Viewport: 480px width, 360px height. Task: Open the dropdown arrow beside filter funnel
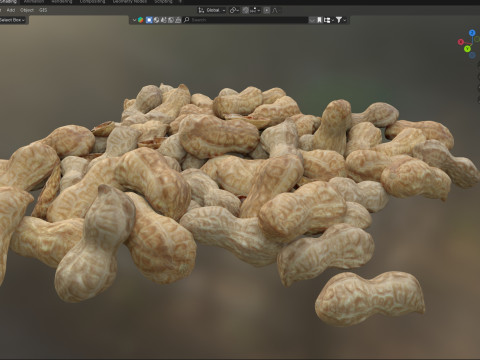point(345,20)
